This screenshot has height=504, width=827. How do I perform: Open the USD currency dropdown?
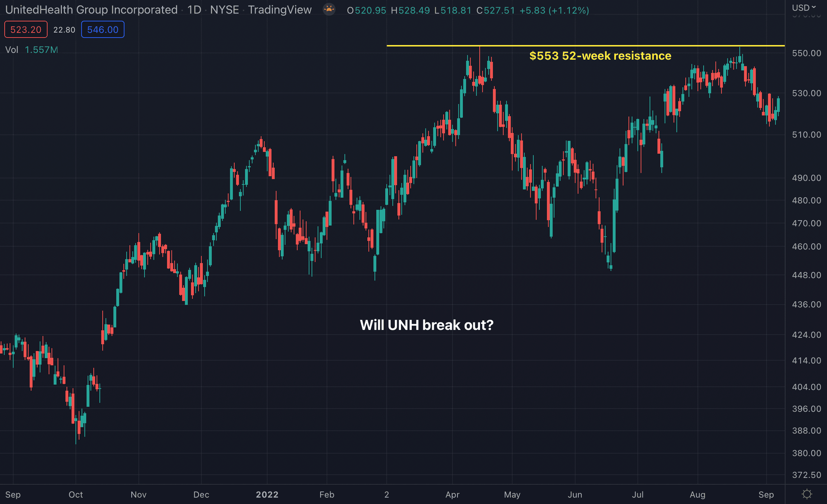point(803,8)
